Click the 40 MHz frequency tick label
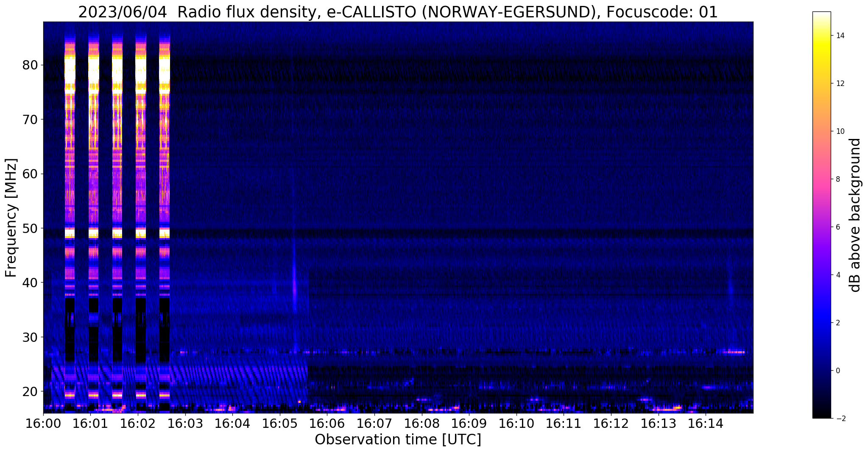The width and height of the screenshot is (868, 452). pyautogui.click(x=30, y=283)
